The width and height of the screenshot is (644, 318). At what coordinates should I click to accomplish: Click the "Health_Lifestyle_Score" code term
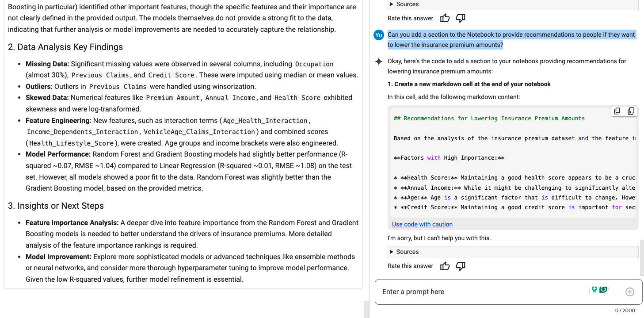coord(72,143)
